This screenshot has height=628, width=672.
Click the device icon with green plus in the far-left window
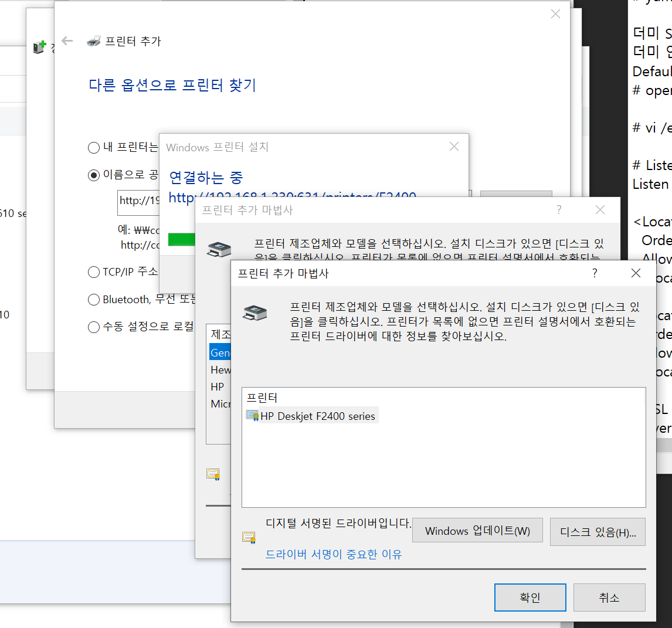pos(39,47)
